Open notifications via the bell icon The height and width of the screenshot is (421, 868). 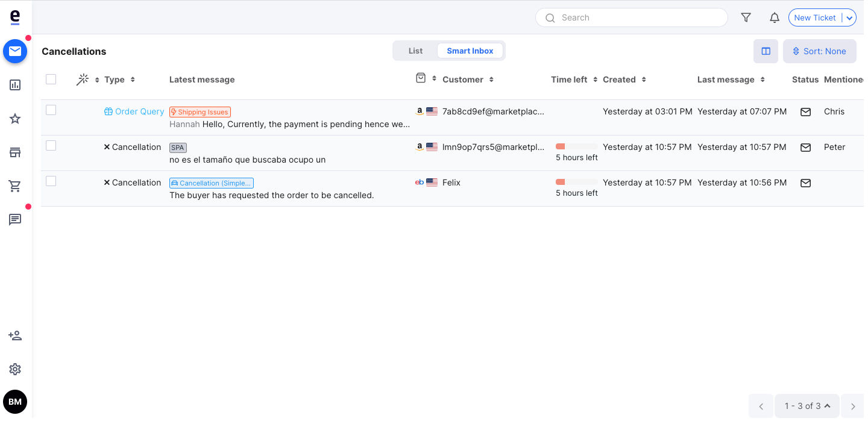pos(775,17)
